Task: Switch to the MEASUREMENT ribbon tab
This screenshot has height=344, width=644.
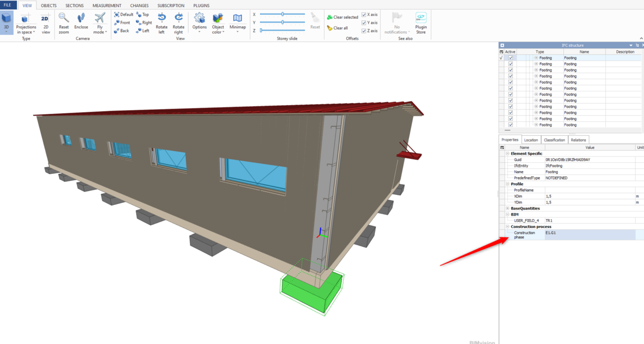Action: (107, 6)
